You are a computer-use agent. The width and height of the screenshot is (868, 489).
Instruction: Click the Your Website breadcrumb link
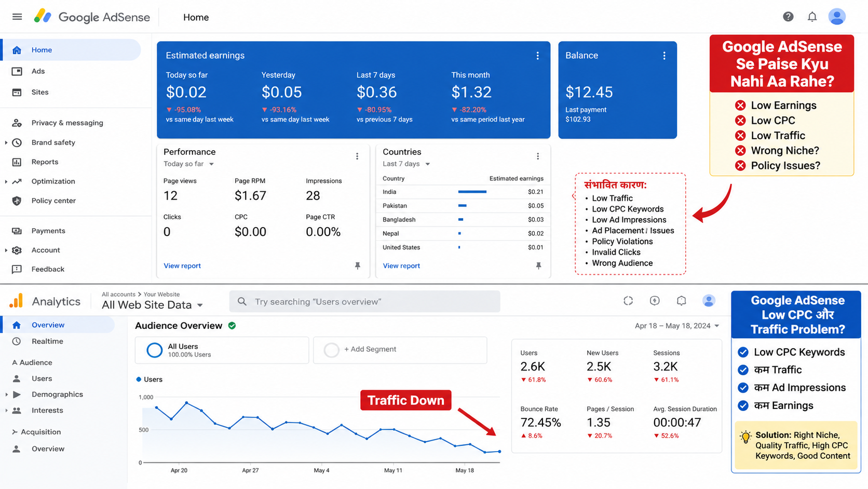click(161, 294)
